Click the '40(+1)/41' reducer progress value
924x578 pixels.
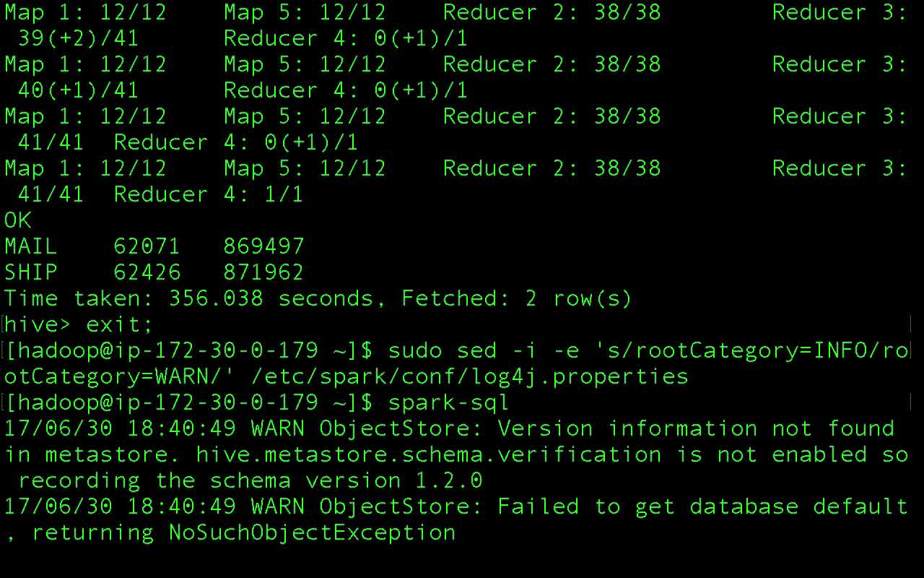(x=78, y=90)
